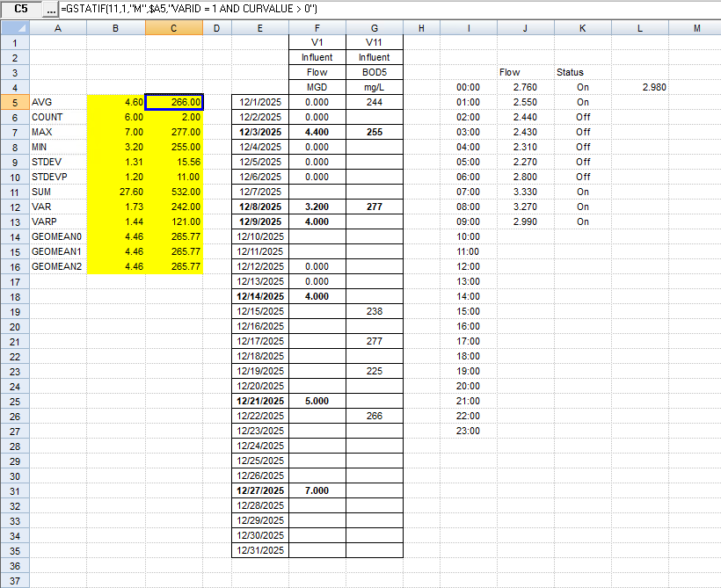The width and height of the screenshot is (721, 588).
Task: Click into the formula bar with the GSTATIF formula
Action: coord(387,8)
